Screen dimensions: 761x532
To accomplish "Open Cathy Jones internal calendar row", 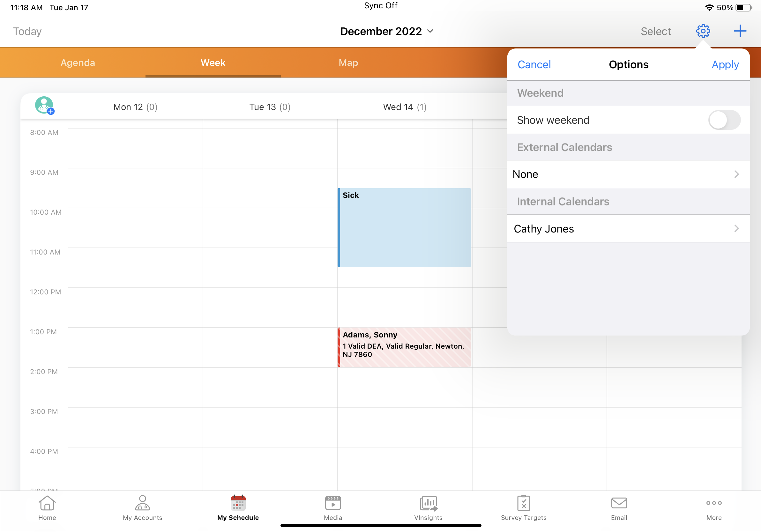I will 628,229.
